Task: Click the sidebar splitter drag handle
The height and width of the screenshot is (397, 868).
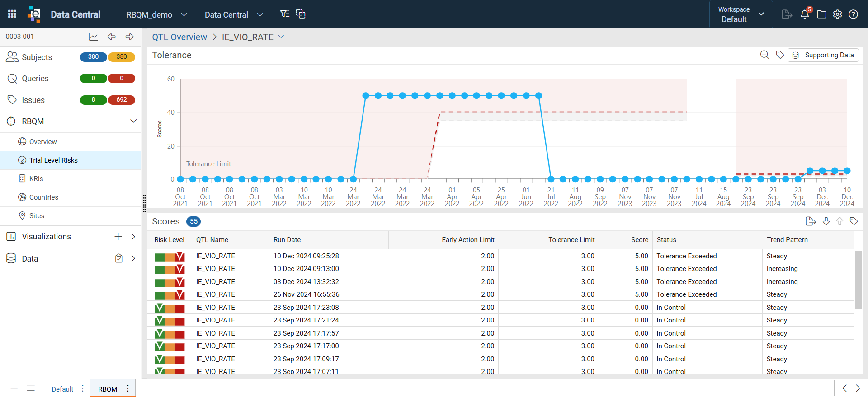Action: click(144, 203)
